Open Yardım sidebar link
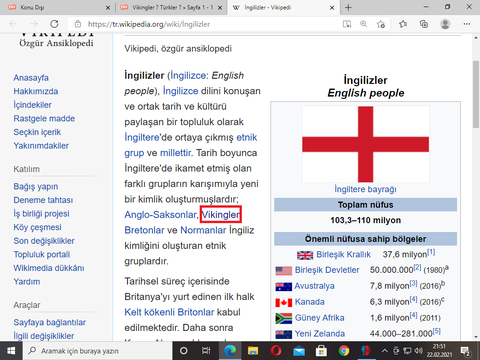 (27, 282)
